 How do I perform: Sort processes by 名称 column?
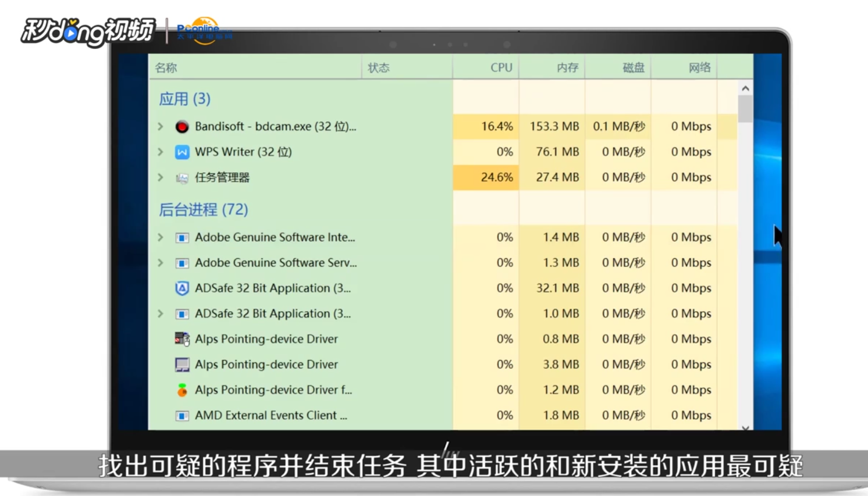pos(255,67)
